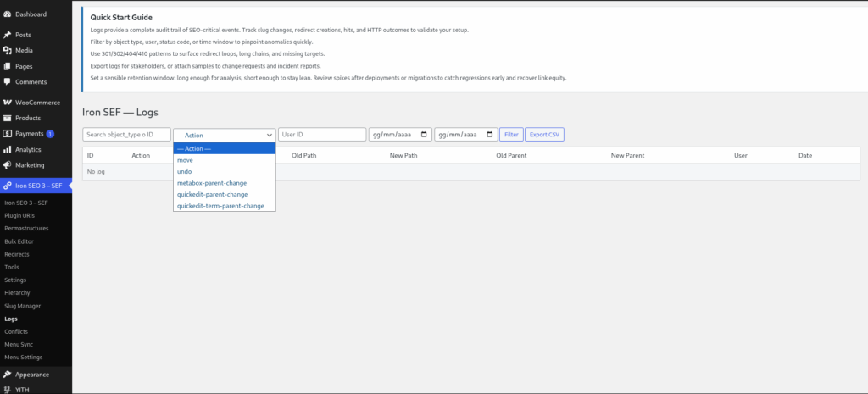
Task: Click the Date column header
Action: [805, 156]
